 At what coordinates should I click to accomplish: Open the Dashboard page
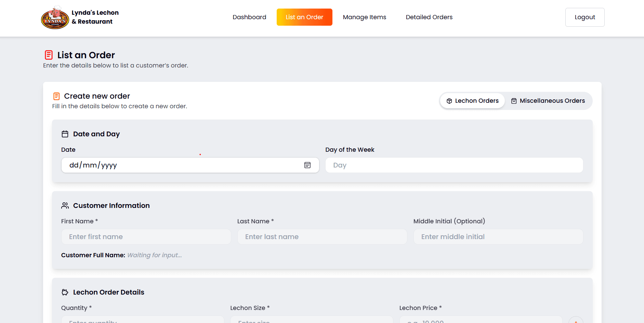tap(249, 17)
